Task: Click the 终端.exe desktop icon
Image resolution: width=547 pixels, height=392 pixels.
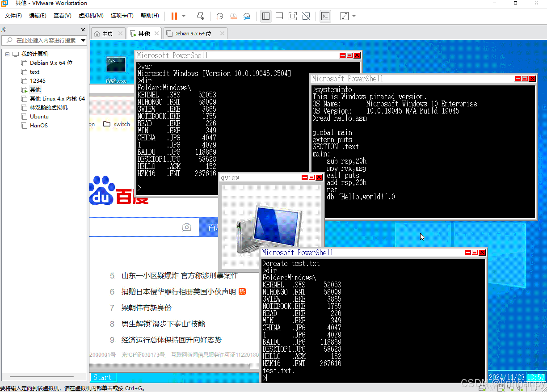Action: click(116, 70)
